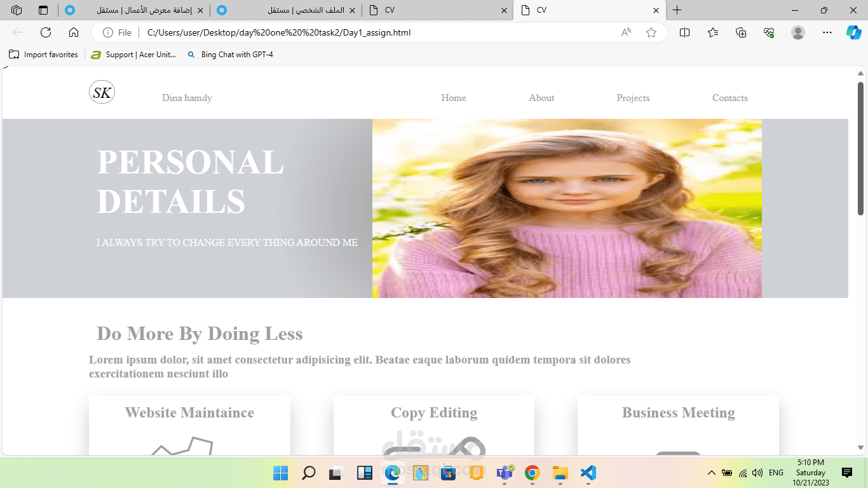View site information icon next to File
The width and height of the screenshot is (868, 488).
(108, 32)
